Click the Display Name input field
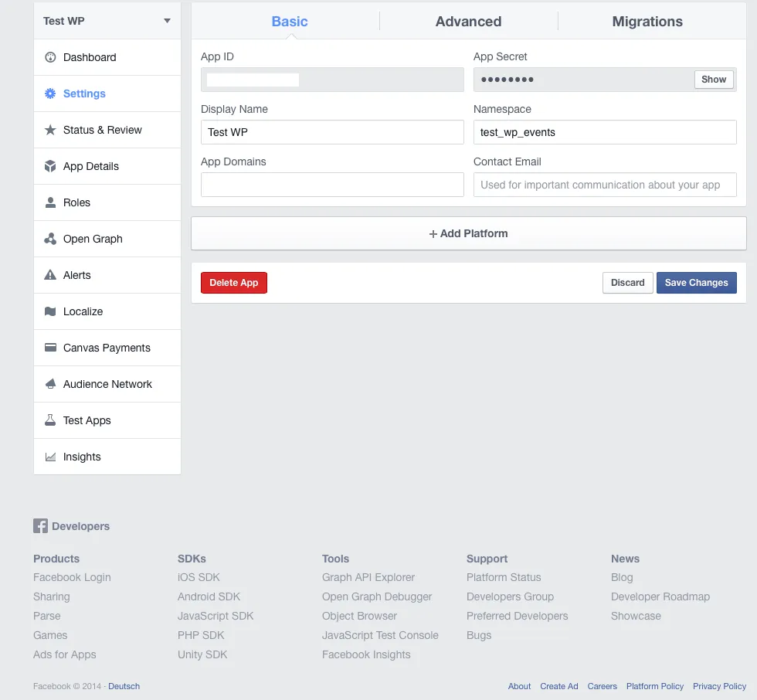Image resolution: width=757 pixels, height=700 pixels. click(332, 132)
